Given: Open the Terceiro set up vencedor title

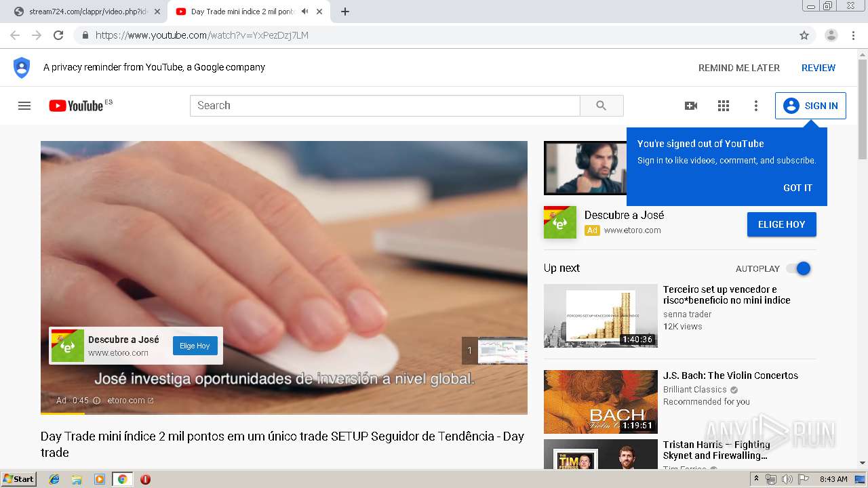Looking at the screenshot, I should coord(727,295).
